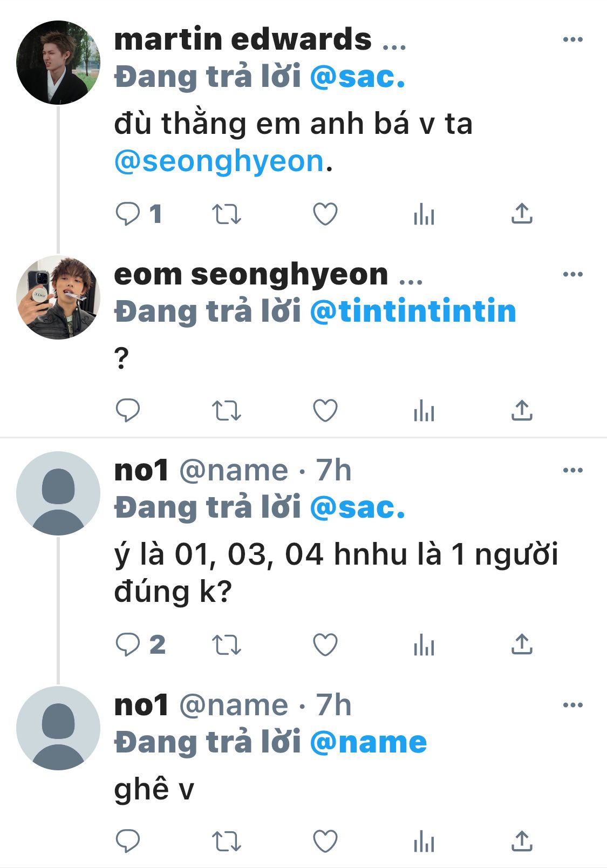607x868 pixels.
Task: Like the "ghê v" tweet
Action: click(325, 840)
